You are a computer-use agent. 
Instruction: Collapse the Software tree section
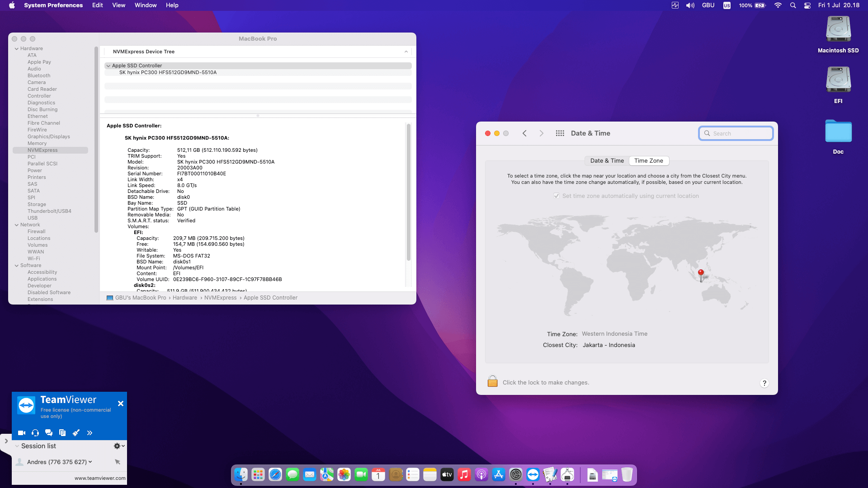tap(17, 265)
